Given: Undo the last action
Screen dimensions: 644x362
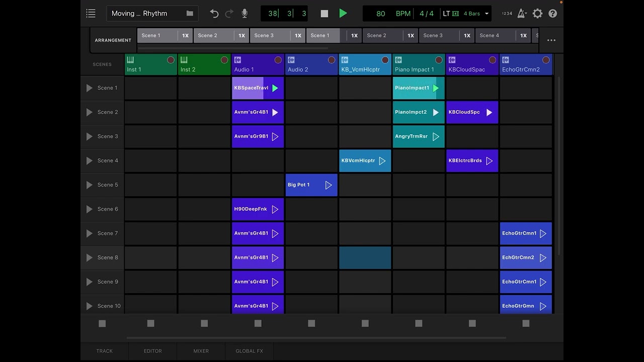Looking at the screenshot, I should 214,14.
